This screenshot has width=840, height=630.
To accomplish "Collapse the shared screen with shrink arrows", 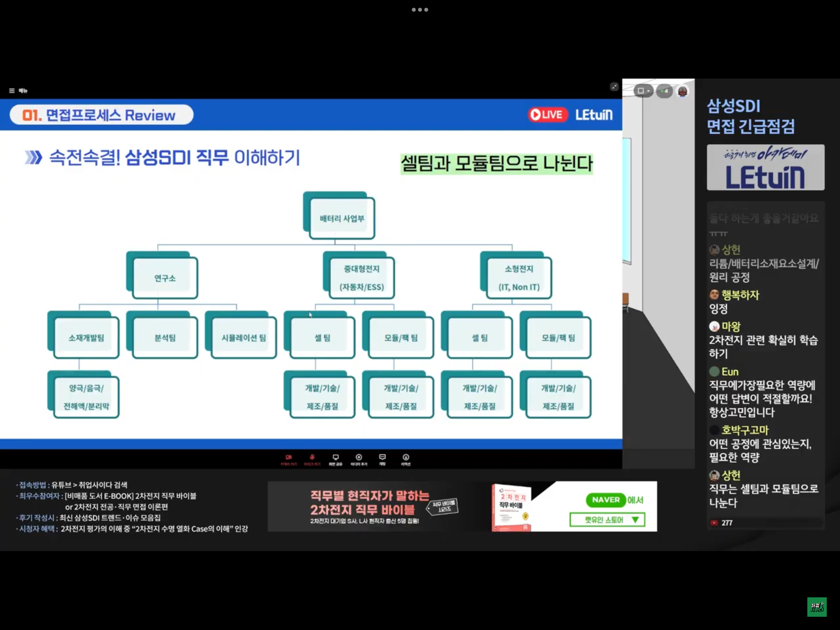I will [x=614, y=87].
